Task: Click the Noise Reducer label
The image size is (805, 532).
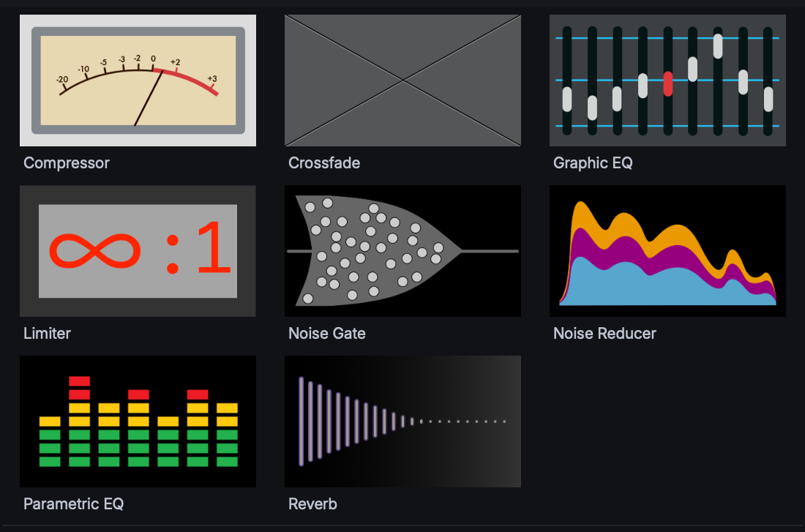Action: [604, 333]
